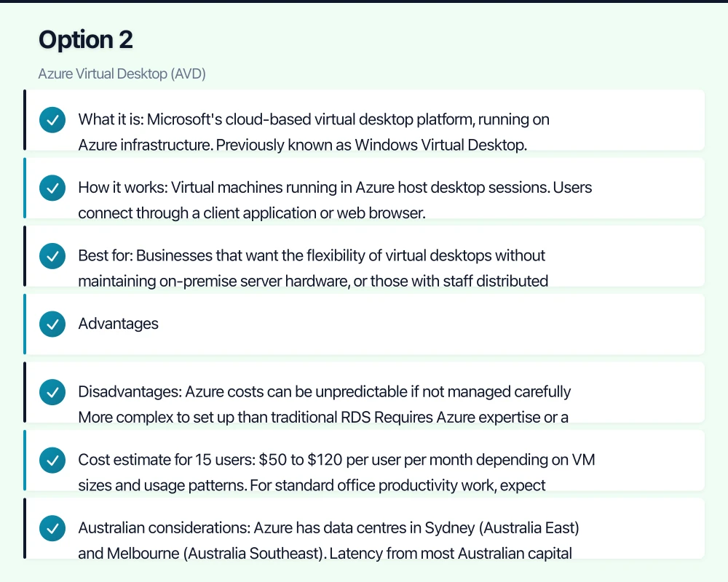Click the "Advantages" label
Image resolution: width=728 pixels, height=582 pixels.
tap(119, 324)
